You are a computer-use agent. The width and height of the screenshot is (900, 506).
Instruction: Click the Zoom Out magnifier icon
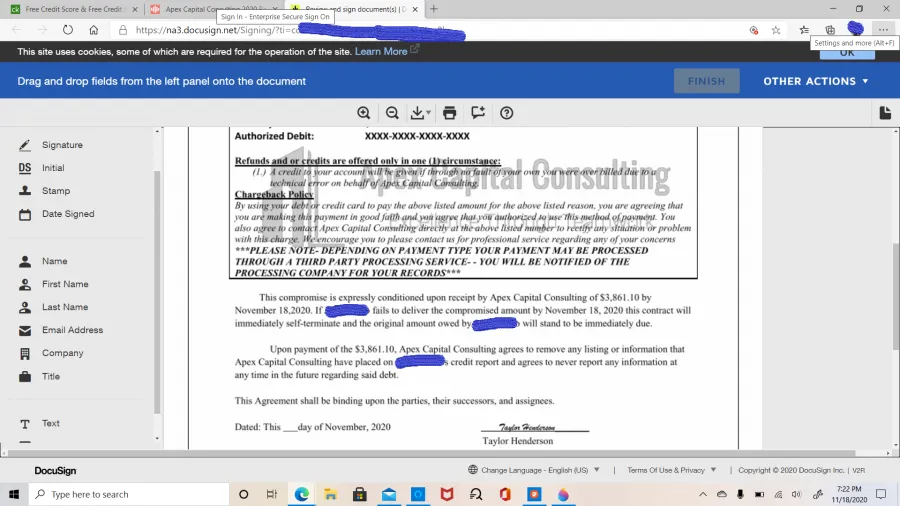pos(392,113)
